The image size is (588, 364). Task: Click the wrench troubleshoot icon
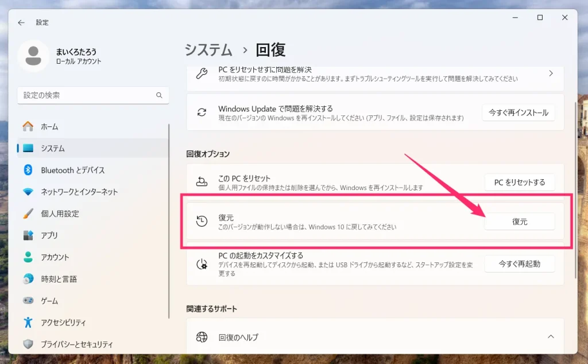tap(202, 73)
